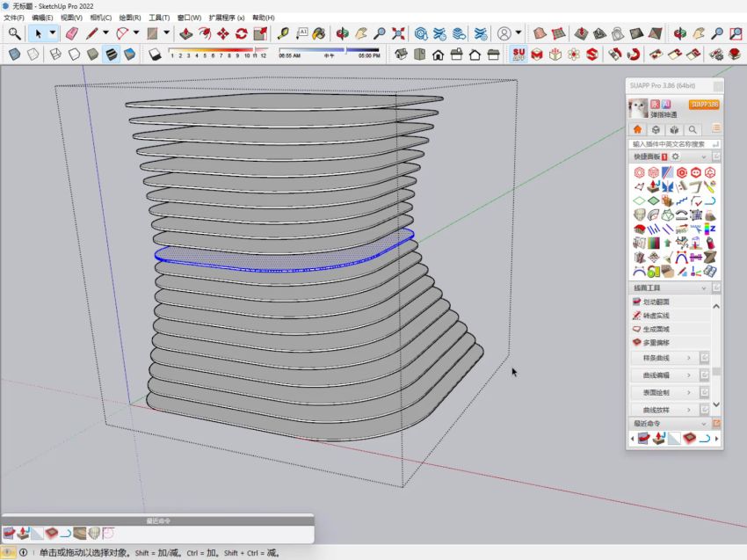Switch to Top view

(x=420, y=55)
